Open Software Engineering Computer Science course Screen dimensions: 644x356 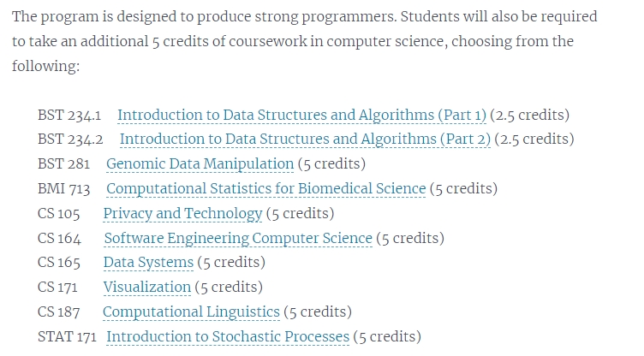pyautogui.click(x=238, y=239)
